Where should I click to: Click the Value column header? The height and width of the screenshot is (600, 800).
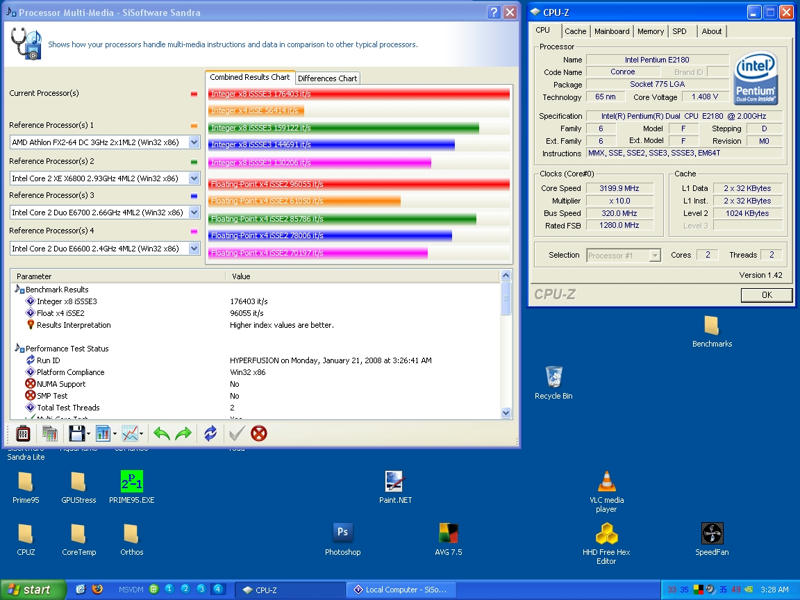(x=363, y=277)
